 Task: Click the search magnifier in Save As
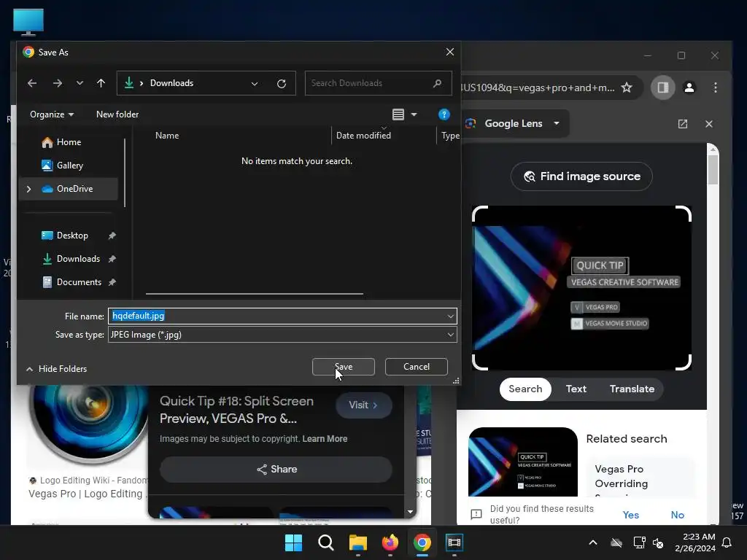pyautogui.click(x=438, y=83)
